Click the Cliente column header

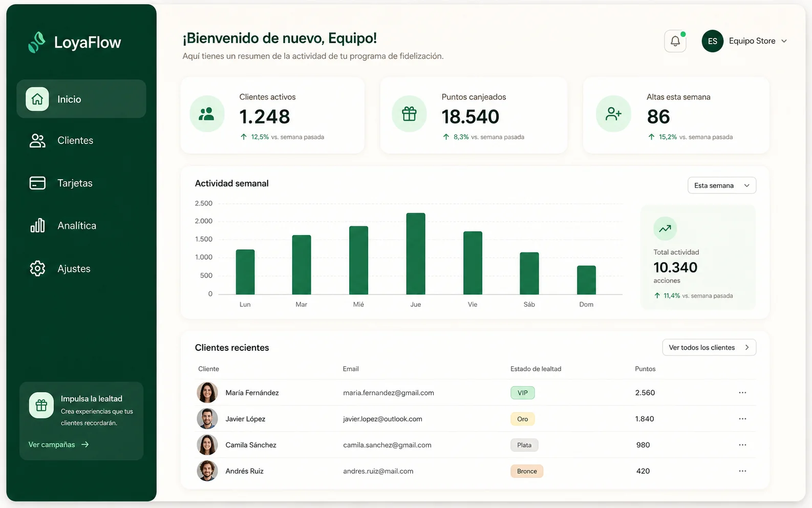coord(208,369)
